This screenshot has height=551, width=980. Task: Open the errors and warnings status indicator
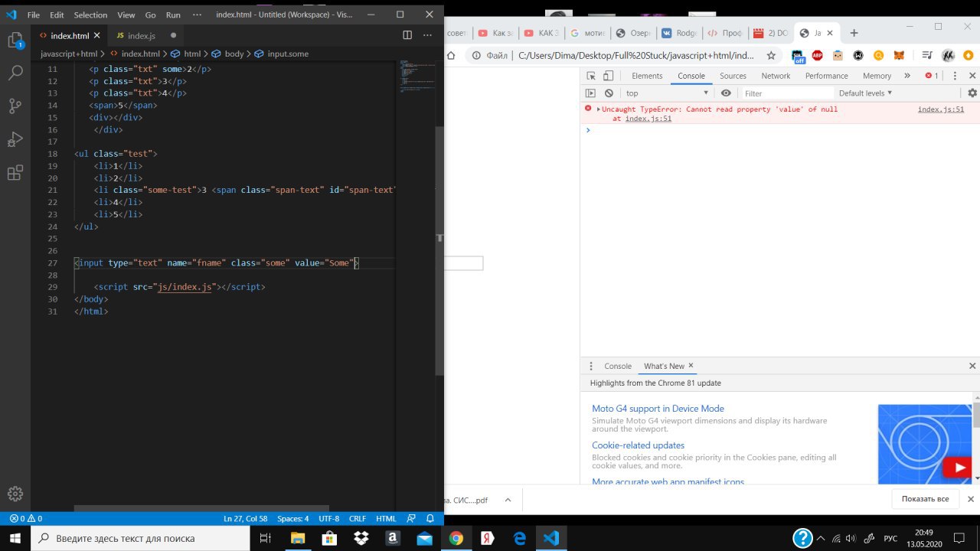click(x=26, y=518)
